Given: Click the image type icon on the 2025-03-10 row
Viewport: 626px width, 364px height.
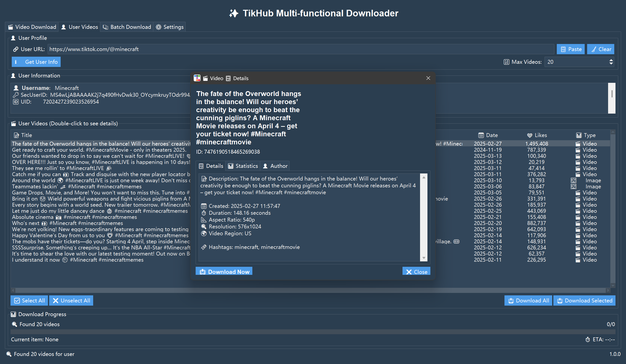Looking at the screenshot, I should click(574, 180).
